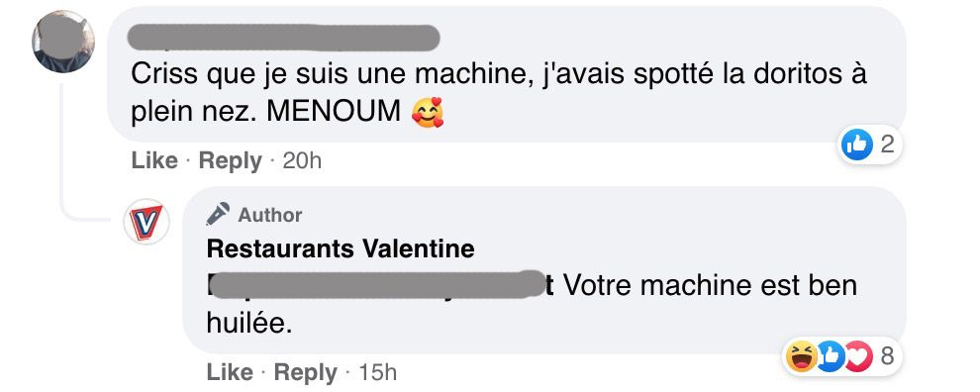This screenshot has height=392, width=980.
Task: Click the Author label text
Action: pyautogui.click(x=270, y=215)
